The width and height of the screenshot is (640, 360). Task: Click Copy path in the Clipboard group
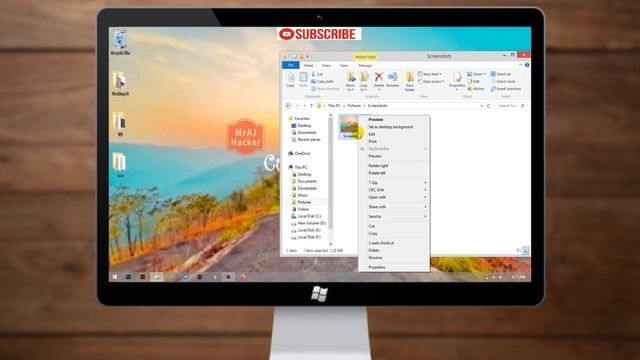[x=322, y=81]
